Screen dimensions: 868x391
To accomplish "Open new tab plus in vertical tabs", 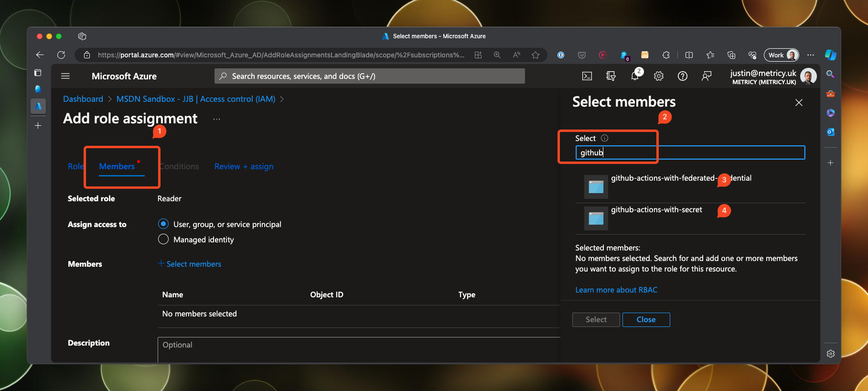I will [38, 126].
